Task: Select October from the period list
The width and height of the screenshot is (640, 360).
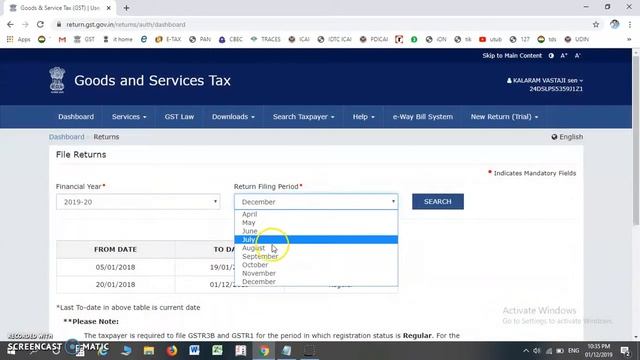Action: pyautogui.click(x=316, y=265)
